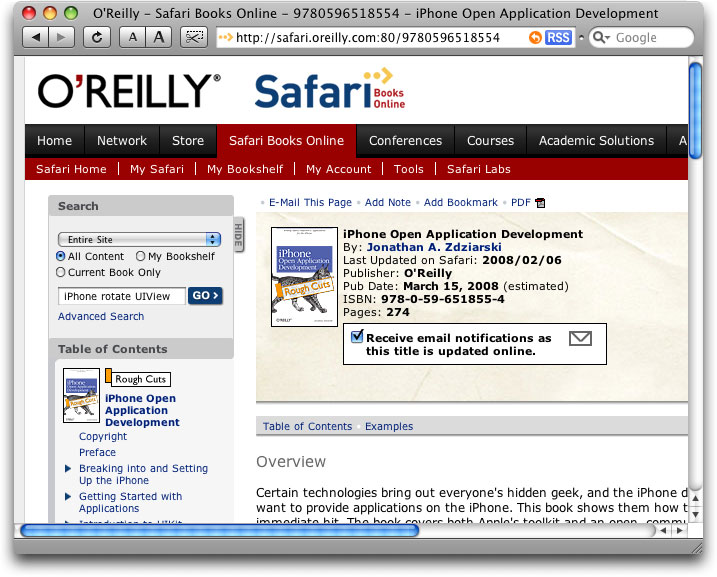Select the All Content radio button
The height and width of the screenshot is (577, 717).
click(x=61, y=257)
